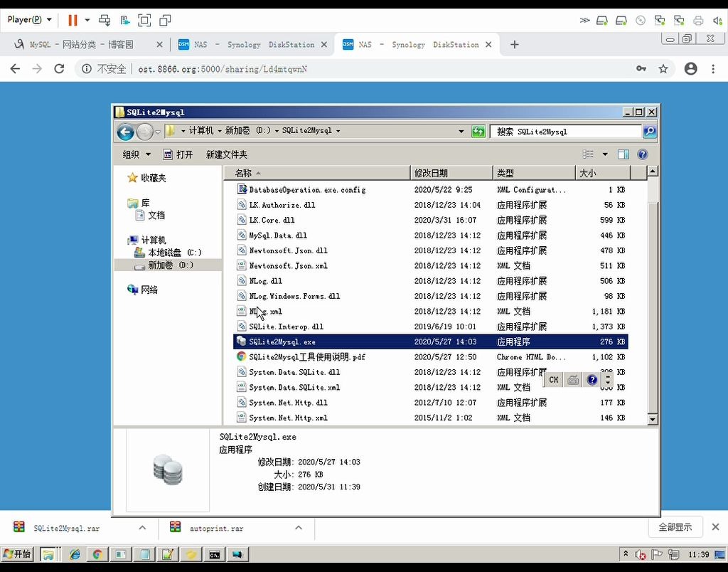Image resolution: width=728 pixels, height=572 pixels.
Task: Refresh the folder with green refresh icon
Action: pyautogui.click(x=478, y=132)
